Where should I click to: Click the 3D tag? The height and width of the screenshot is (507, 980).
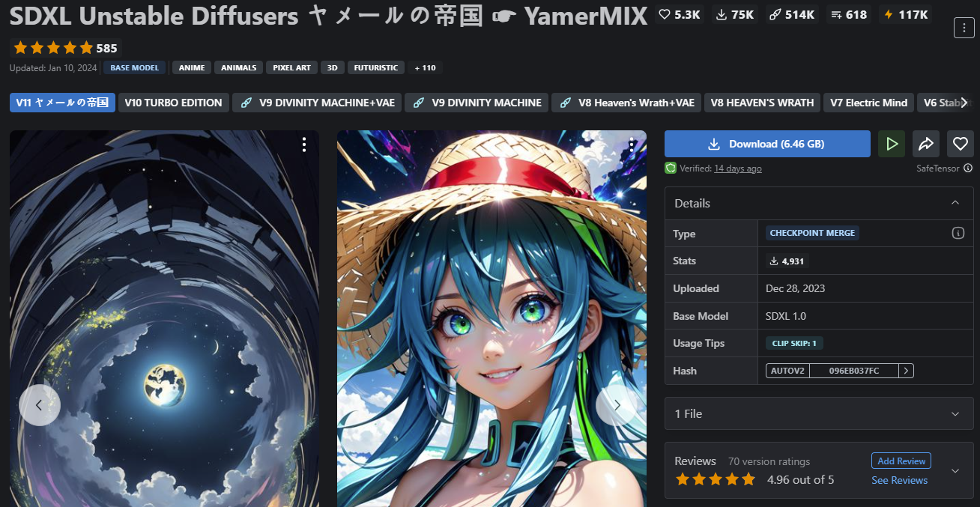click(332, 67)
